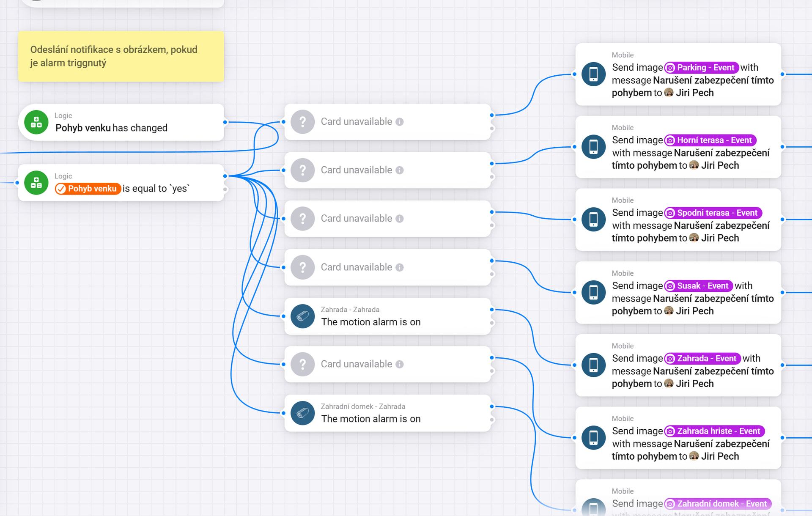This screenshot has width=812, height=516.
Task: Click the camera icon on 'Zahrada - Zahrada' card
Action: [x=302, y=316]
